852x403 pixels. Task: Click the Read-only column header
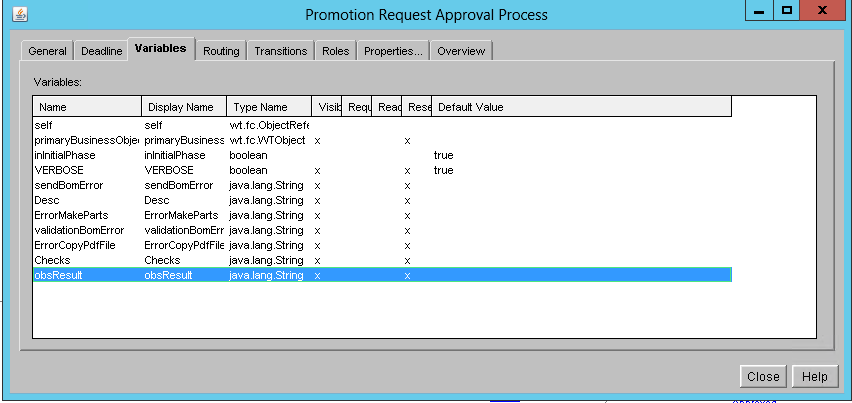coord(386,107)
